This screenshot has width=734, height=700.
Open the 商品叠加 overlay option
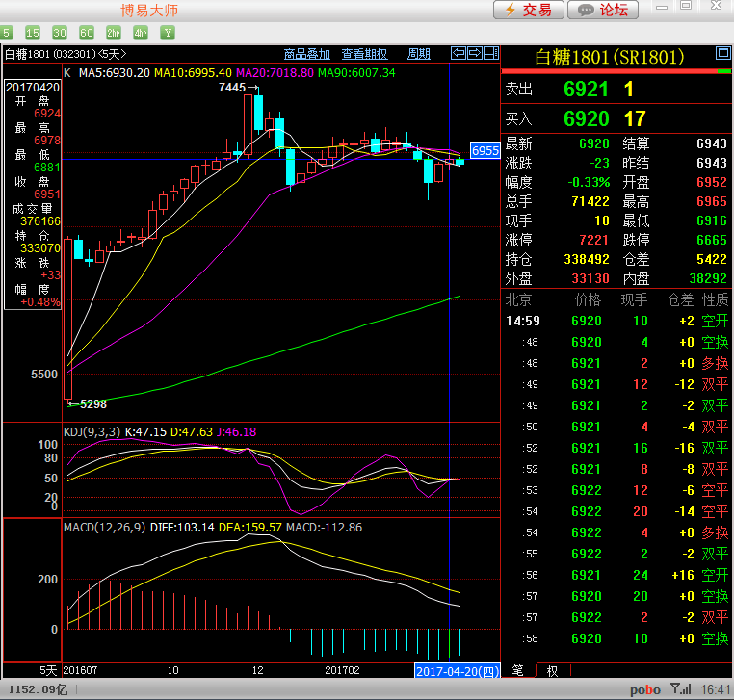(x=307, y=54)
